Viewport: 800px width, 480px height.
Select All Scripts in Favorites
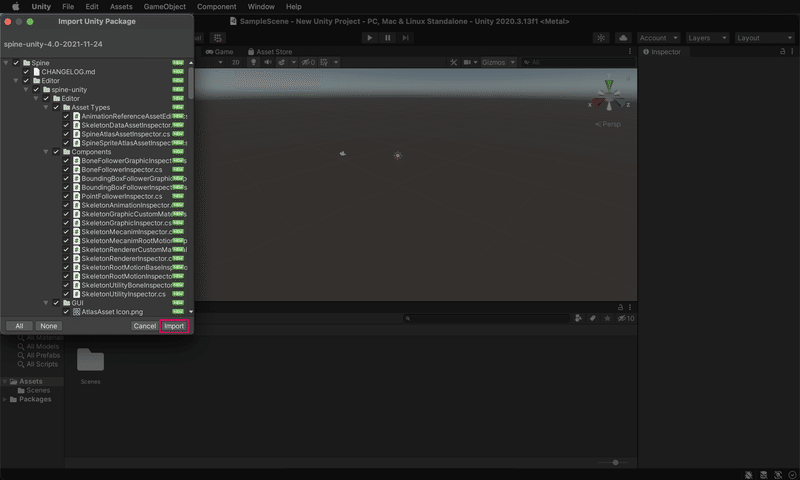(37, 364)
